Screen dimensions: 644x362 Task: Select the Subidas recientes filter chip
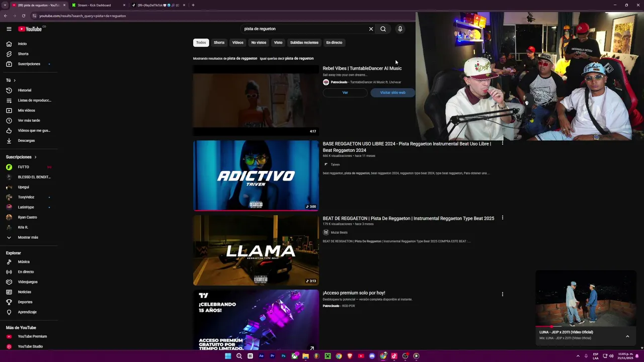point(304,43)
